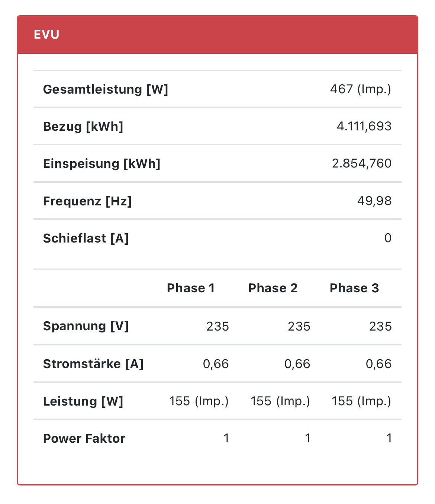The image size is (435, 504).
Task: Click the 467 (Imp.) total power value
Action: (x=360, y=89)
